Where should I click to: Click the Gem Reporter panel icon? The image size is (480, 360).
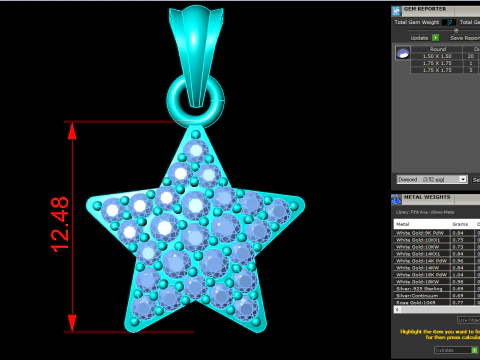tap(396, 11)
